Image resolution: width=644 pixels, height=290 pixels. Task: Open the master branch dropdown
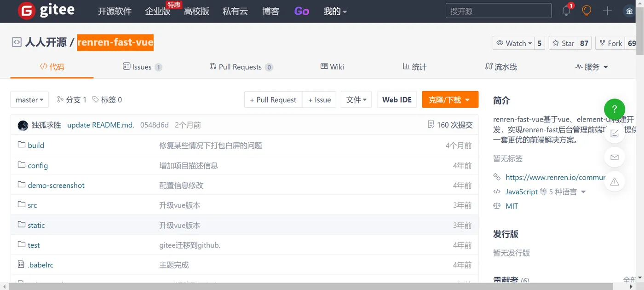click(x=29, y=100)
